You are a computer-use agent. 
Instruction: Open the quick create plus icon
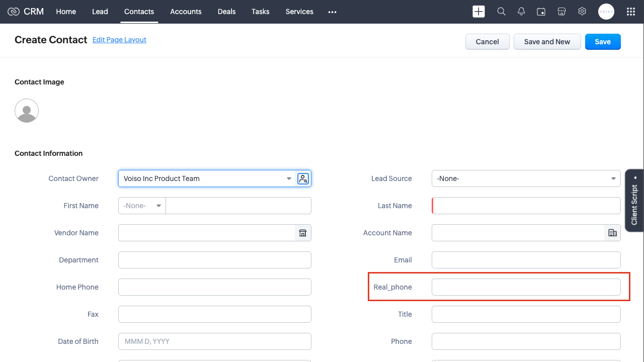[x=478, y=11]
